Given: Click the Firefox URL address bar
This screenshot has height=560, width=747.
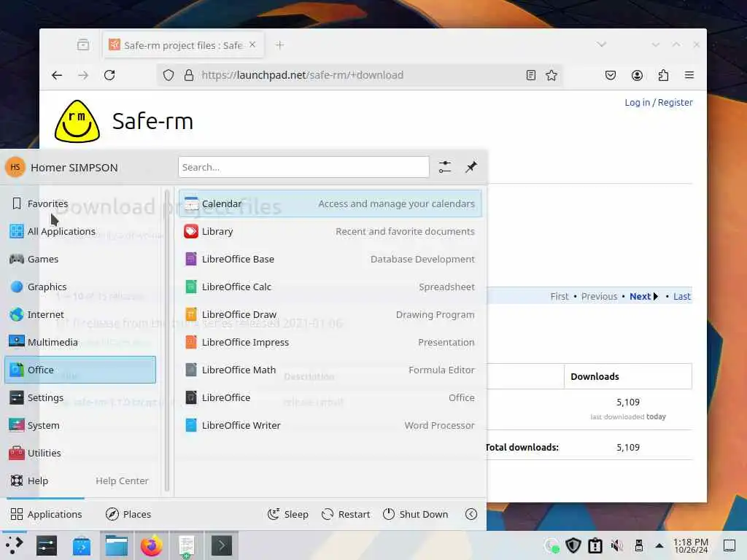Looking at the screenshot, I should pyautogui.click(x=360, y=75).
